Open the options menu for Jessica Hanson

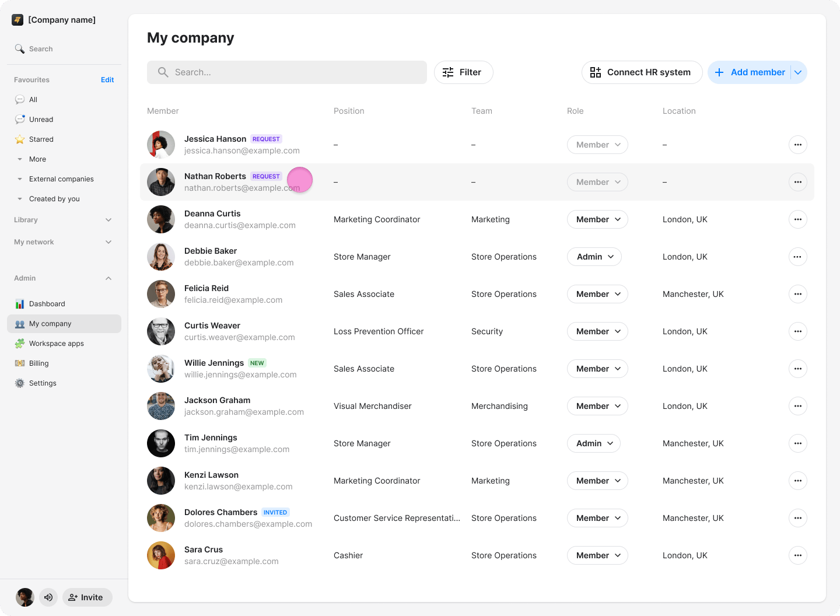coord(798,145)
